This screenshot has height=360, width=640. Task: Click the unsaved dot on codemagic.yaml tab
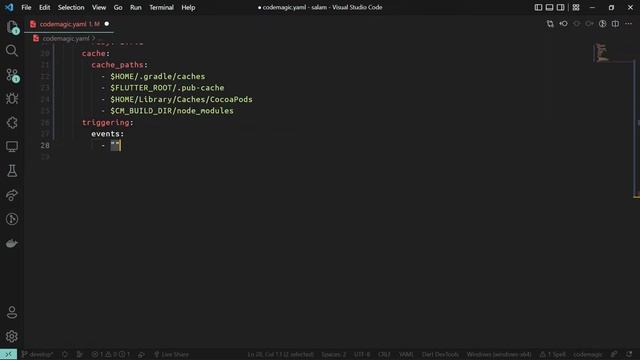point(107,24)
